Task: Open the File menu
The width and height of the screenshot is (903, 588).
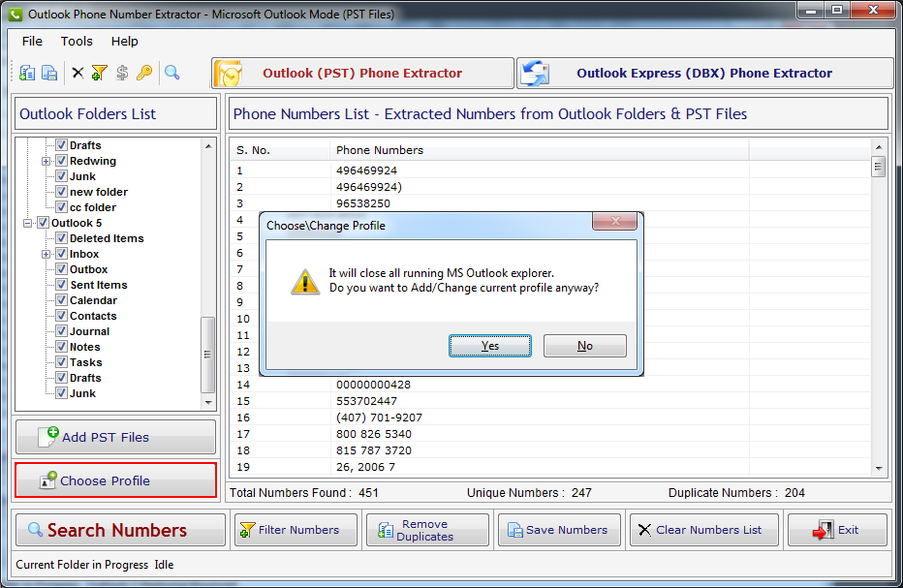Action: click(x=32, y=42)
